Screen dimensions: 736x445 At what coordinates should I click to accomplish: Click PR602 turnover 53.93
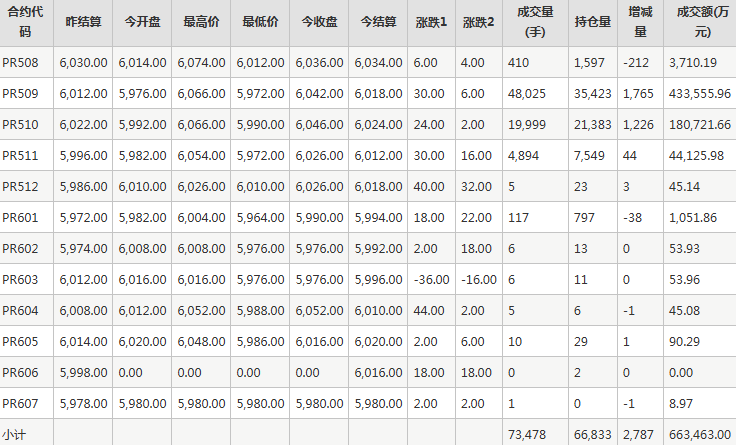[684, 248]
